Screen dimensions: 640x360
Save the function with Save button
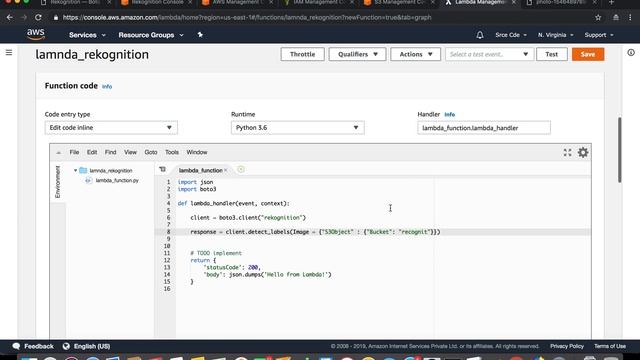click(x=588, y=54)
